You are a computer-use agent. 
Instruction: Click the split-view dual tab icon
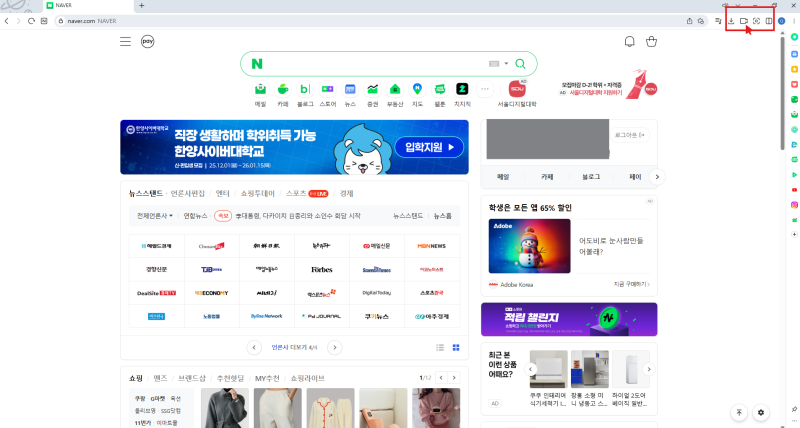[x=769, y=21]
